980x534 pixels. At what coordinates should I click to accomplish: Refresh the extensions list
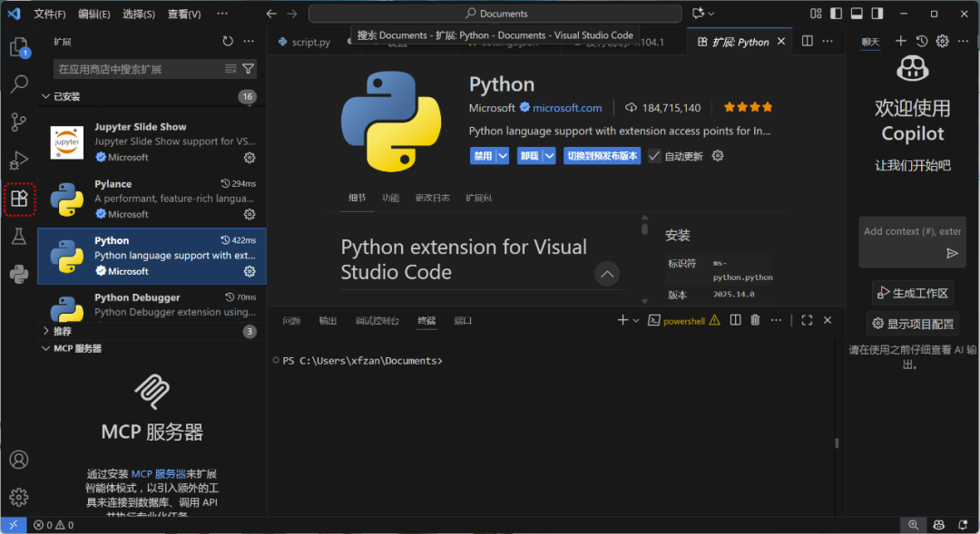click(228, 41)
